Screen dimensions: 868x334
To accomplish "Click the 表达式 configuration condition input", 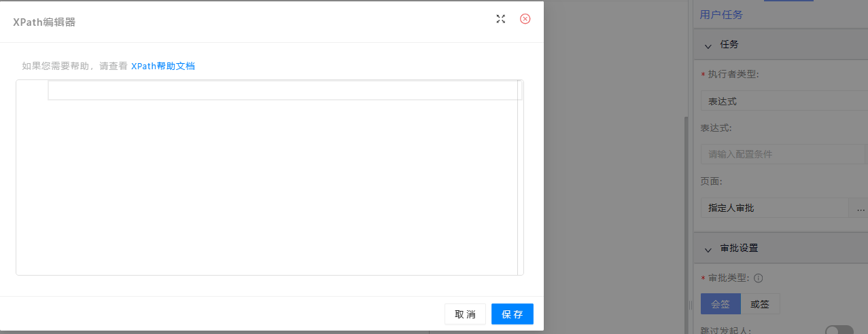I will 784,154.
